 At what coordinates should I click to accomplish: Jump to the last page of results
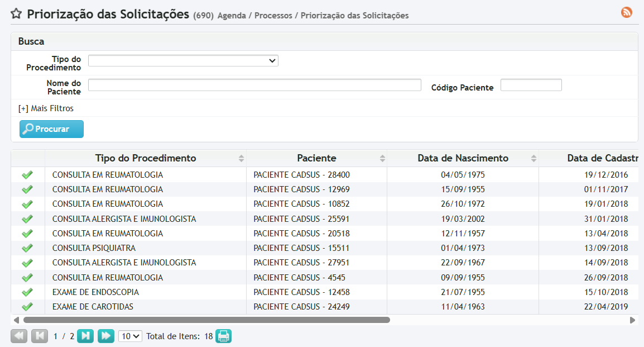pyautogui.click(x=106, y=336)
